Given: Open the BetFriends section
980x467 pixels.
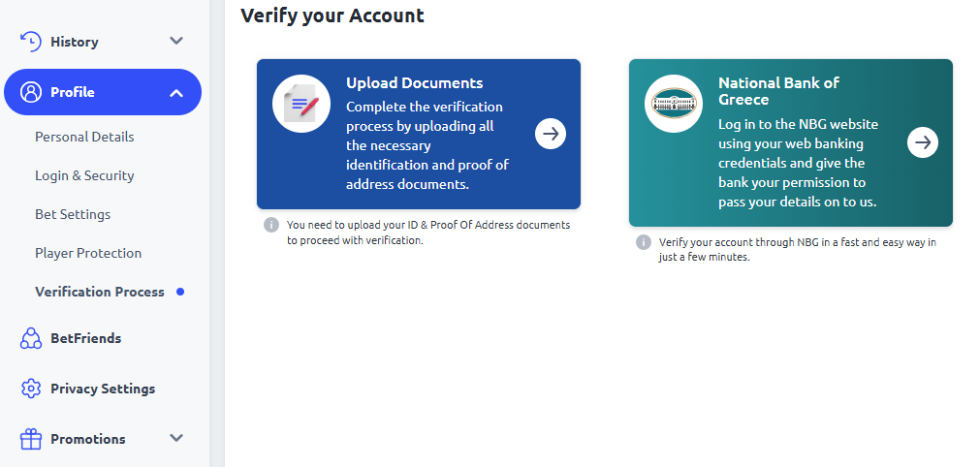Looking at the screenshot, I should point(85,338).
